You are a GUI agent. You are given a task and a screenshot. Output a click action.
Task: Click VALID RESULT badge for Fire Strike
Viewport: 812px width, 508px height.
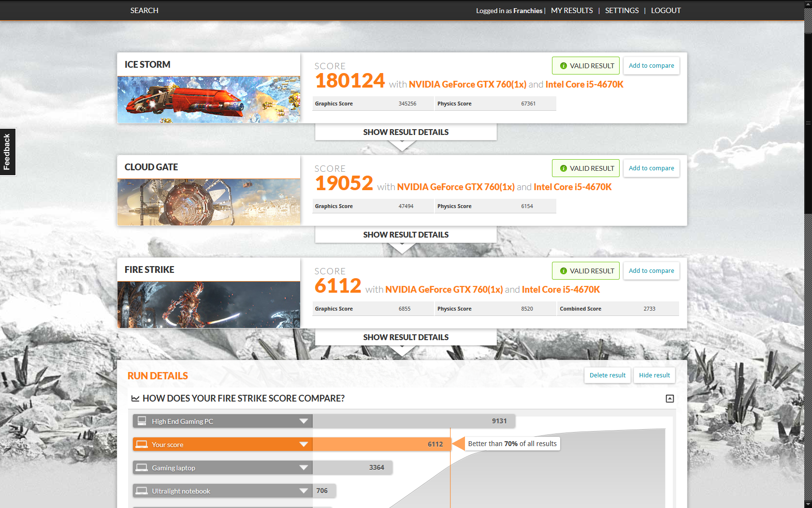pyautogui.click(x=586, y=271)
